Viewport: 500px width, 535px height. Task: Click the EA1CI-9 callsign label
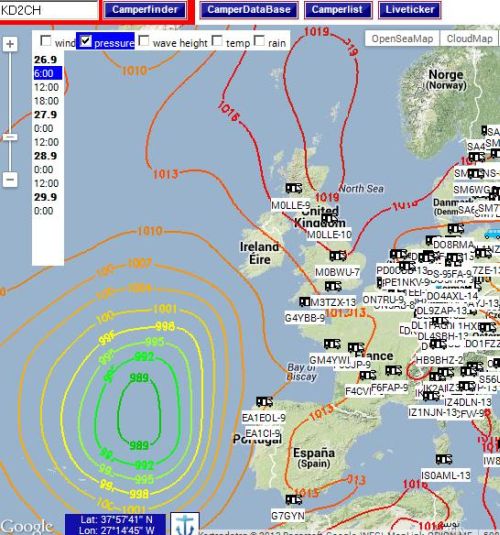coord(263,433)
